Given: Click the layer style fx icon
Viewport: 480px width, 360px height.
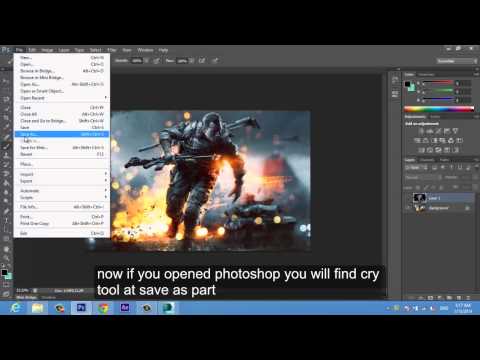Looking at the screenshot, I should point(421,297).
